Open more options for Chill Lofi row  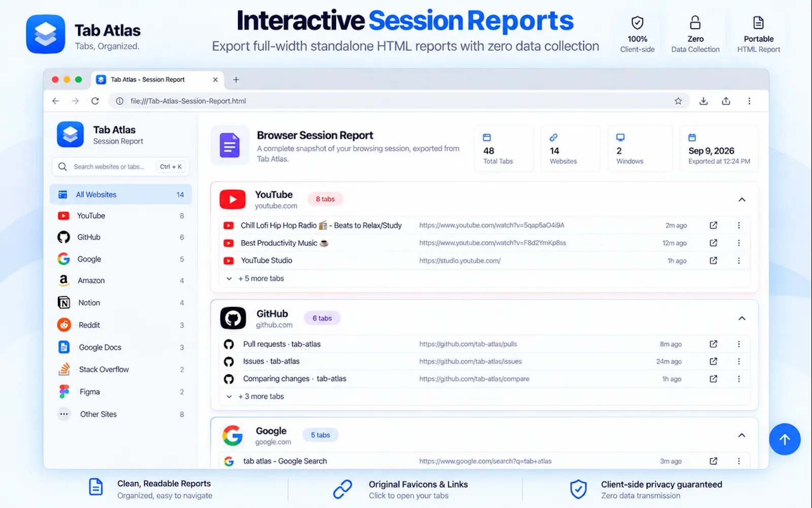(739, 225)
